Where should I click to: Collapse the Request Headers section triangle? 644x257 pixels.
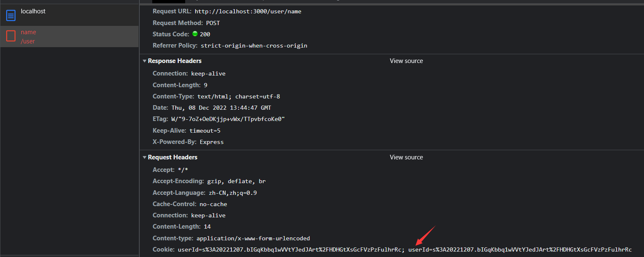point(144,157)
